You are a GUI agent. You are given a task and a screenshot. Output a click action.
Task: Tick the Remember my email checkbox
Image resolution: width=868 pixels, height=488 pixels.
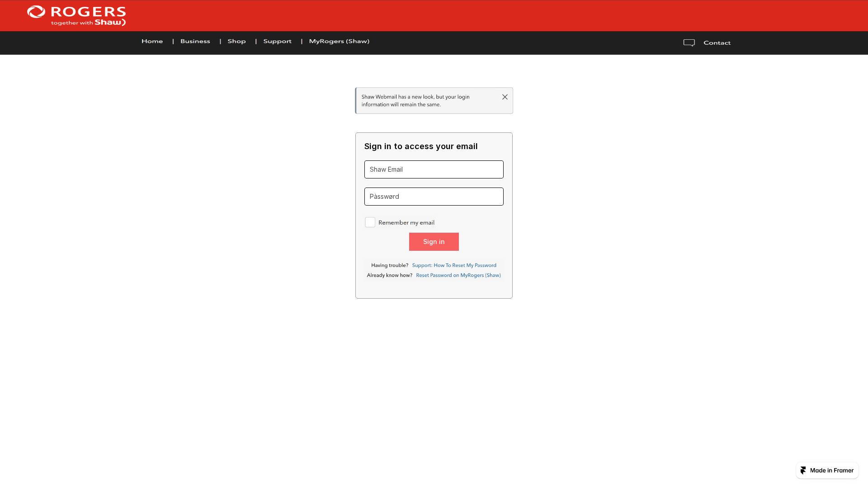pos(370,222)
